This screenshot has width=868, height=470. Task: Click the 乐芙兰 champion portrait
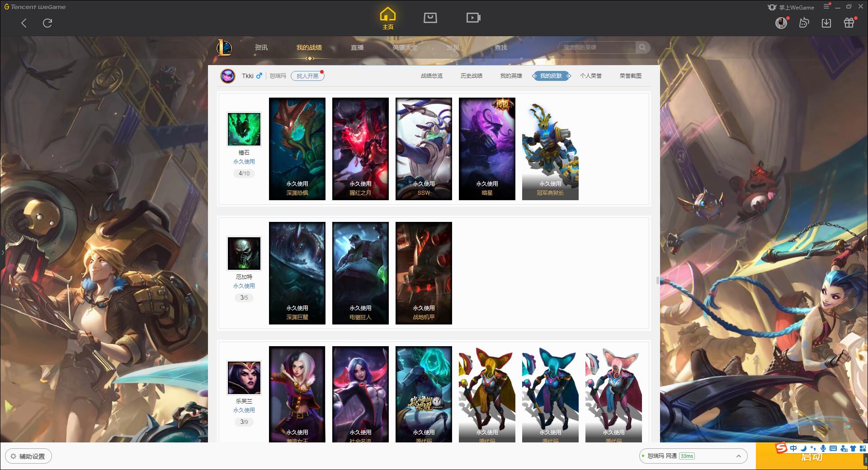244,377
